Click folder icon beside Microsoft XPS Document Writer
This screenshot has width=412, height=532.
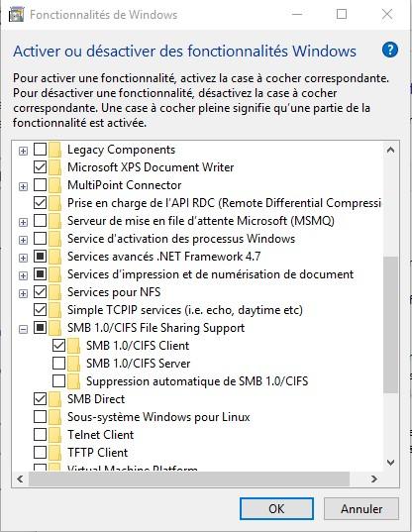[x=54, y=167]
